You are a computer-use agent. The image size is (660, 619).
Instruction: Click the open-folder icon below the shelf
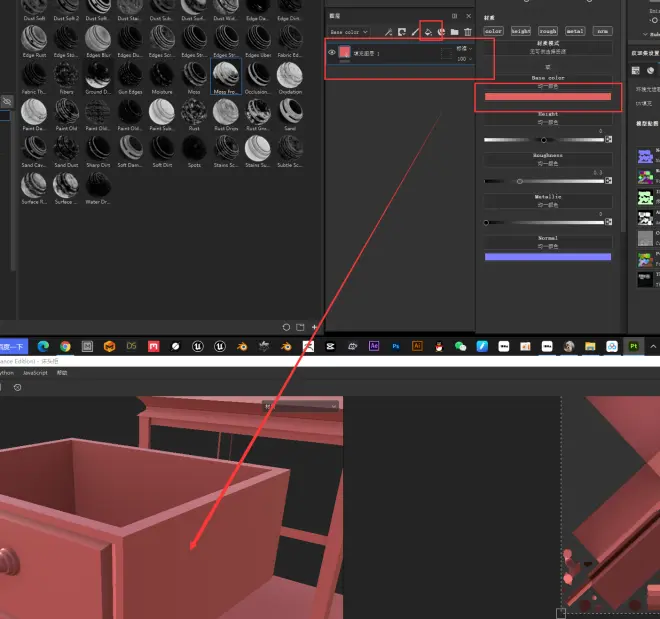pos(300,327)
